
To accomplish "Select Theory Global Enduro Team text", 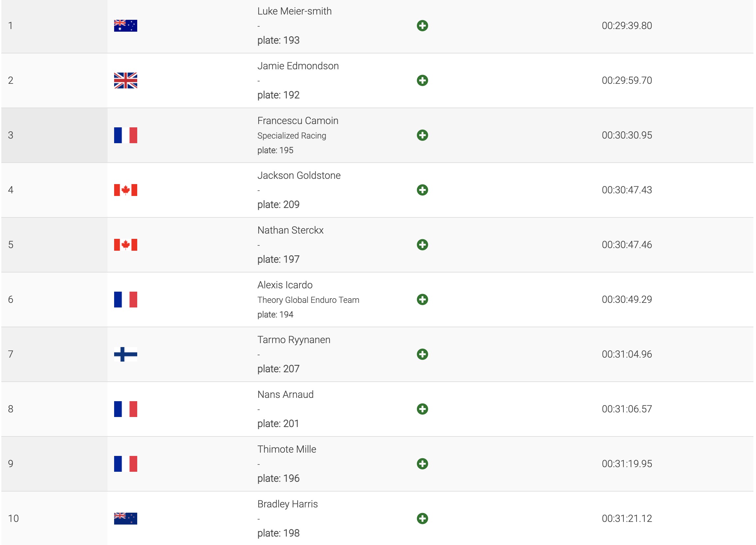I will pyautogui.click(x=308, y=300).
